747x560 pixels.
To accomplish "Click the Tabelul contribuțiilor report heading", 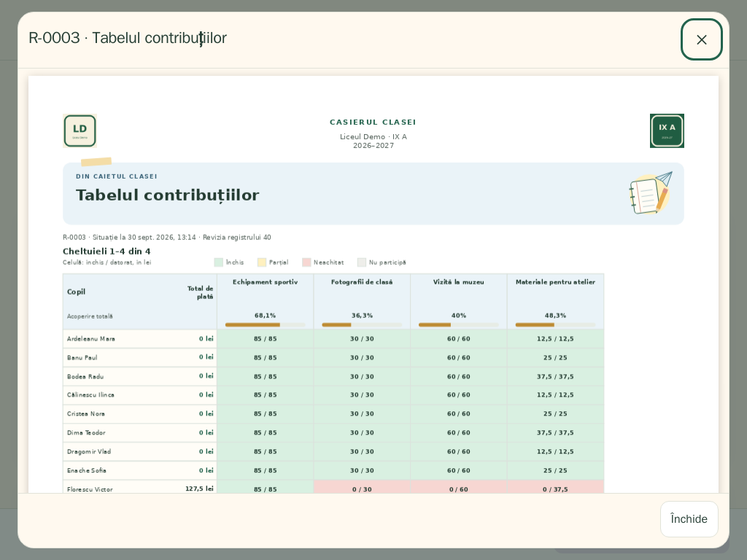I will tap(168, 195).
